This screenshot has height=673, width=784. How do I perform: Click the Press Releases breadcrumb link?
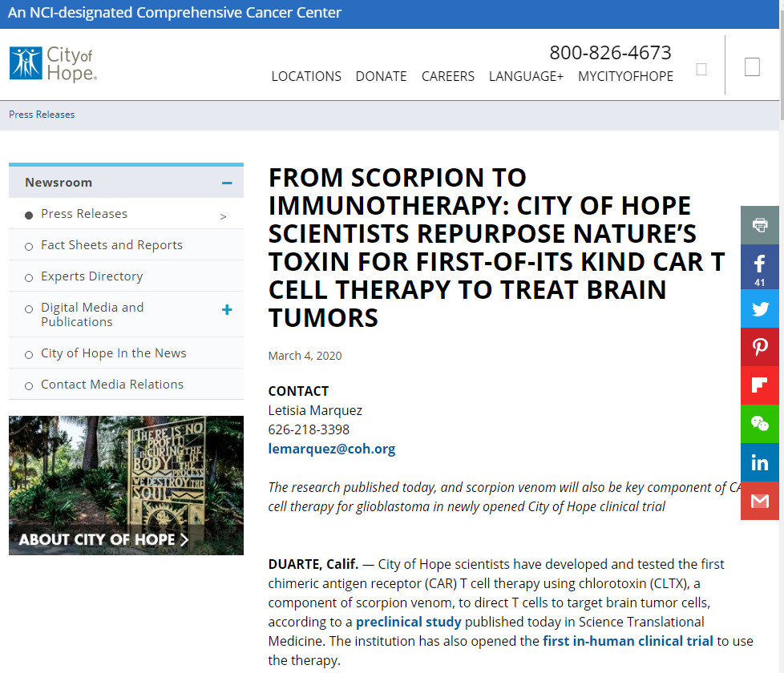[x=42, y=115]
